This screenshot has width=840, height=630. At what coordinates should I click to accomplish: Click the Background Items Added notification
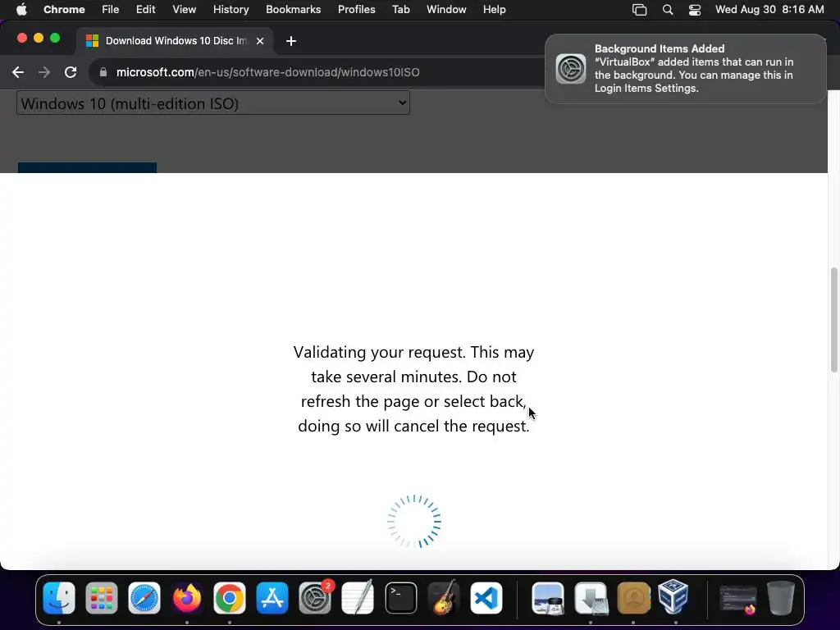[x=686, y=69]
